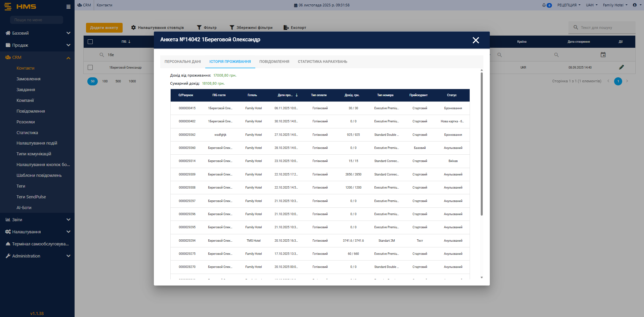The width and height of the screenshot is (644, 317).
Task: Click the hamburger menu icon in sidebar header
Action: pyautogui.click(x=68, y=7)
